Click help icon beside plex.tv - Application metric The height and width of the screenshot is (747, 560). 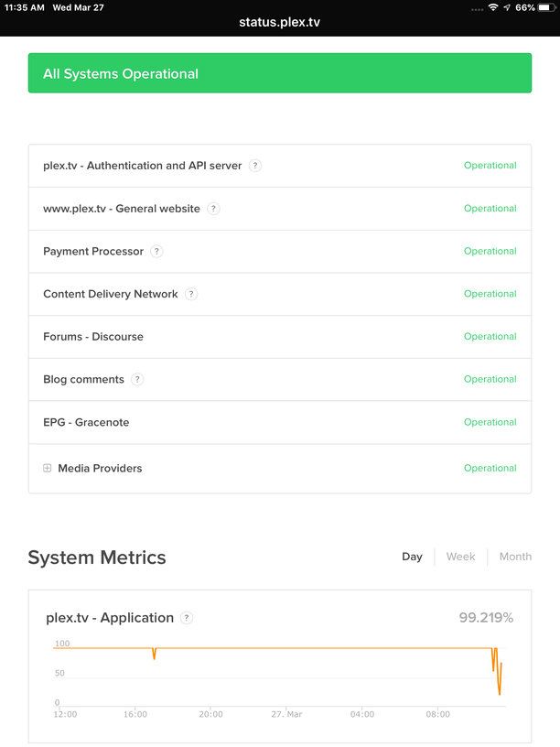click(187, 618)
